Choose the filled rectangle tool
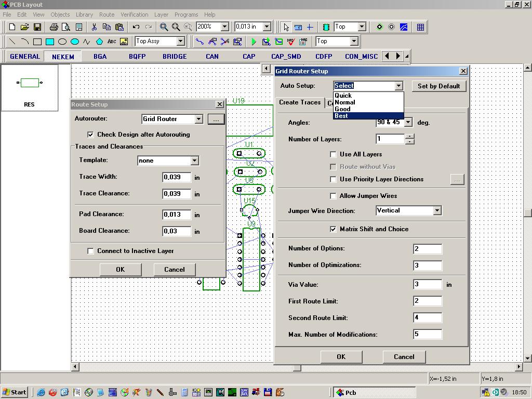 point(50,42)
